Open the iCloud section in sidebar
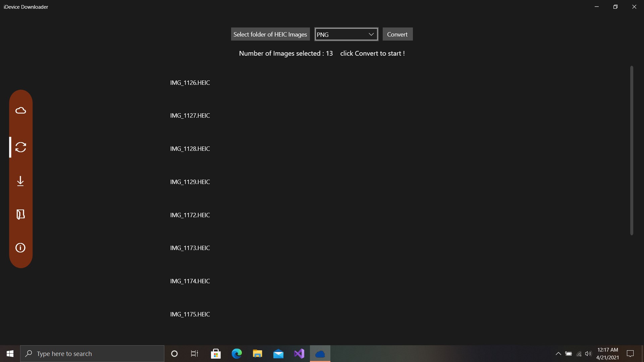 click(x=20, y=110)
